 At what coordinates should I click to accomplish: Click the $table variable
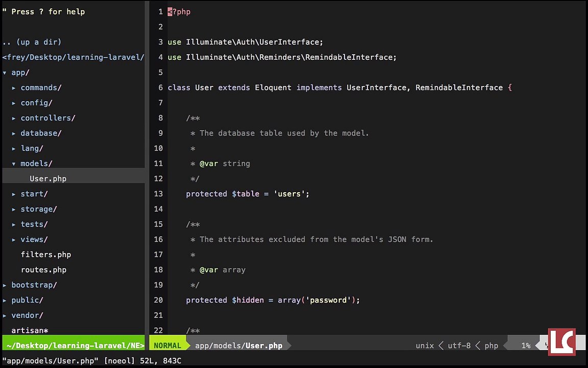click(x=246, y=194)
